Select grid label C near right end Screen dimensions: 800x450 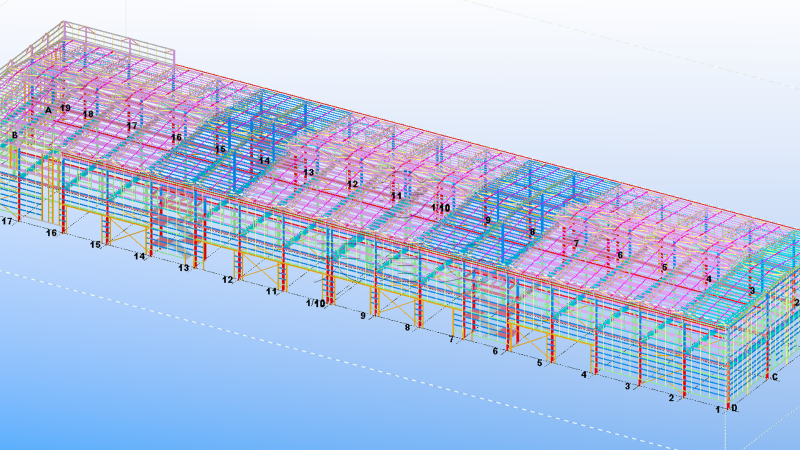(774, 377)
